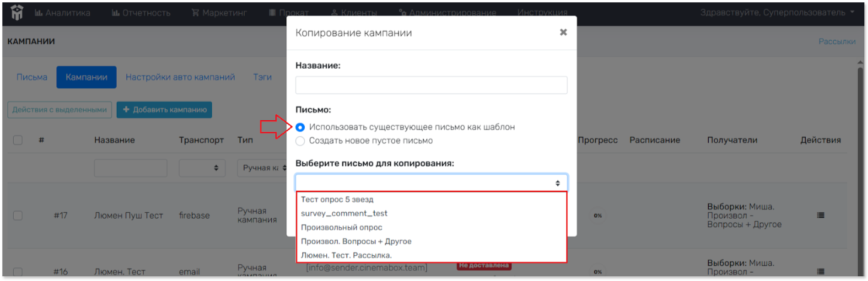Expand the Транспорт filter dropdown
The image size is (868, 281).
coord(201,169)
